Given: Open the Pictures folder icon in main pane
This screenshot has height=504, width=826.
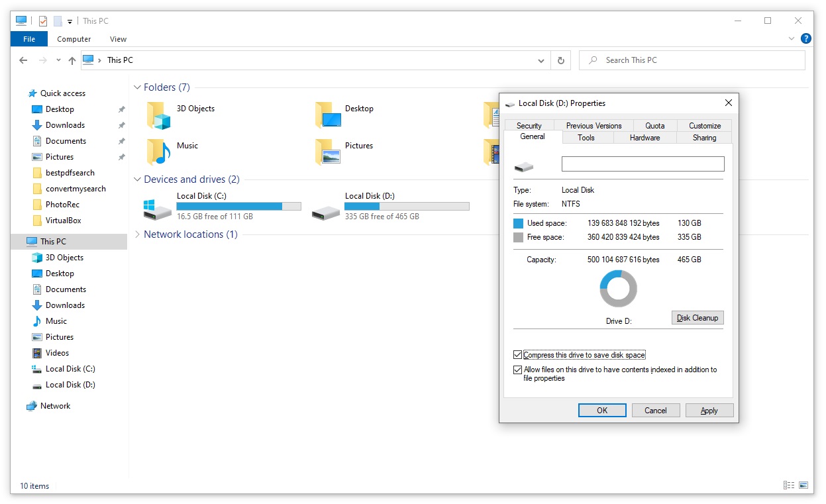Looking at the screenshot, I should (x=327, y=152).
